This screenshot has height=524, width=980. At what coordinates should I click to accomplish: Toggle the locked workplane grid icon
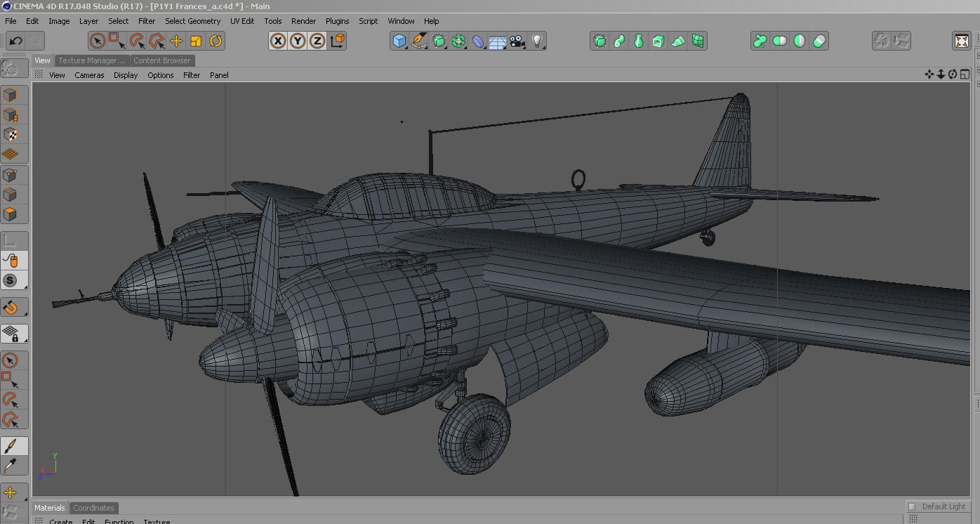tap(10, 334)
